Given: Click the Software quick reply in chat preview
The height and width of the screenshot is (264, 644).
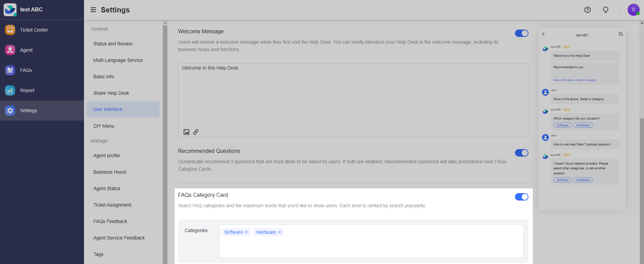Looking at the screenshot, I should coord(562,125).
